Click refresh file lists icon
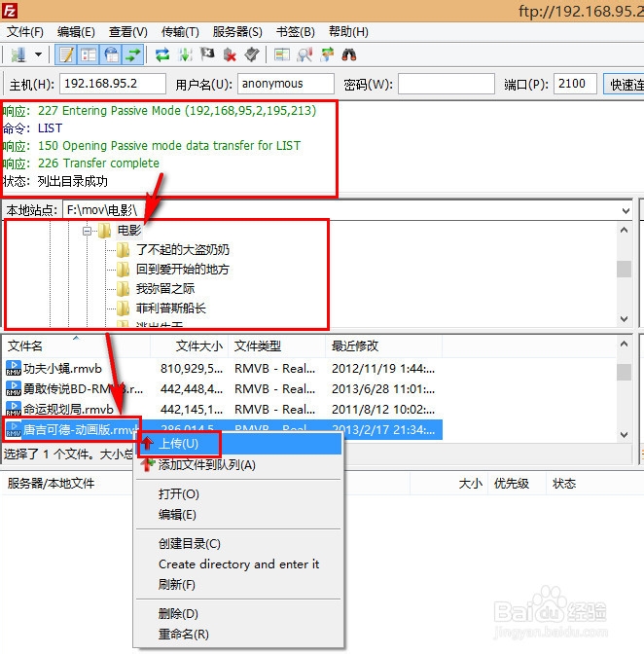The image size is (644, 654). 162,54
